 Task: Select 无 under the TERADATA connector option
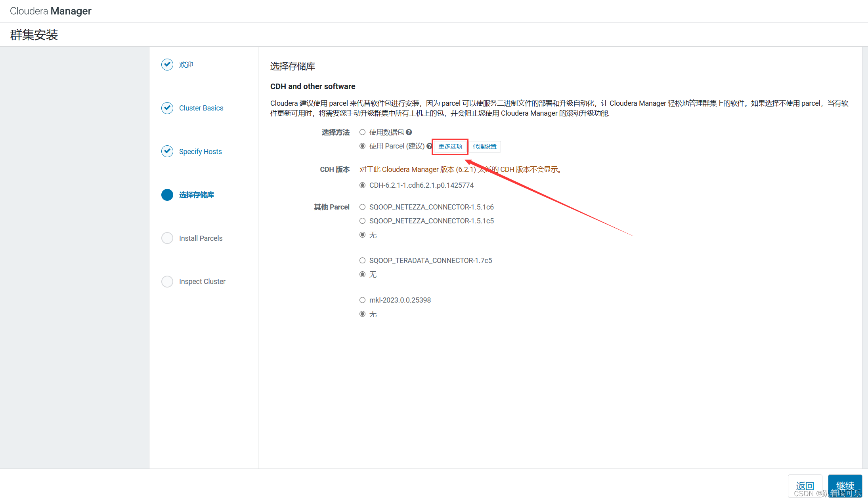(362, 274)
